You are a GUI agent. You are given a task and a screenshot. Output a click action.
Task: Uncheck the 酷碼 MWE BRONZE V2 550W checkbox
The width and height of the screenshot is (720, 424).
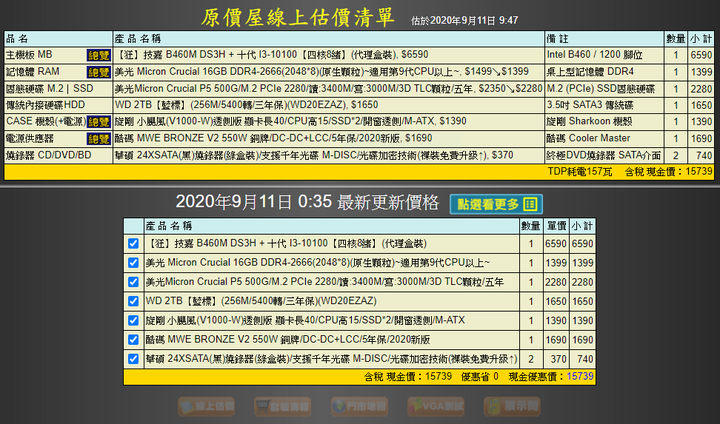(133, 339)
